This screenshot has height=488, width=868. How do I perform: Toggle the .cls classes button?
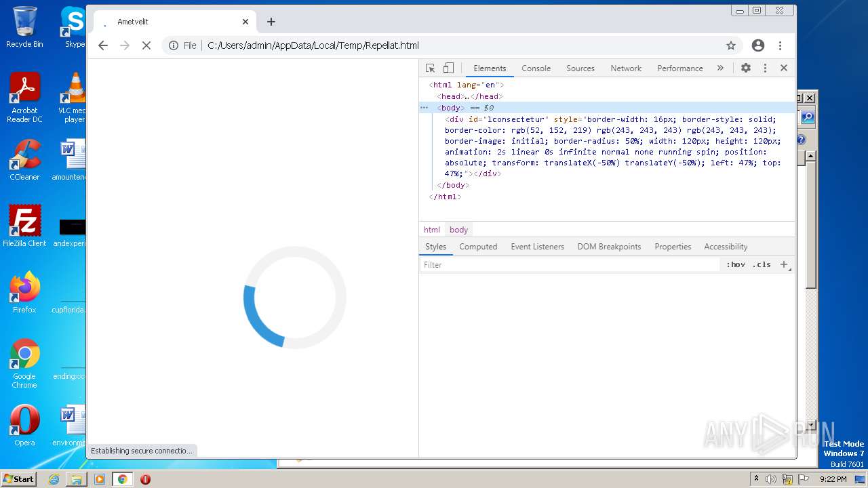click(762, 265)
